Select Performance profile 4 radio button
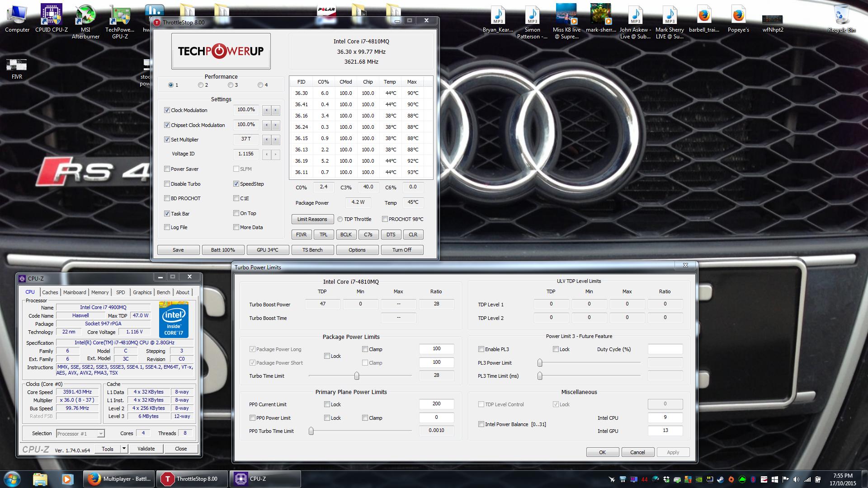Image resolution: width=868 pixels, height=488 pixels. pyautogui.click(x=260, y=85)
